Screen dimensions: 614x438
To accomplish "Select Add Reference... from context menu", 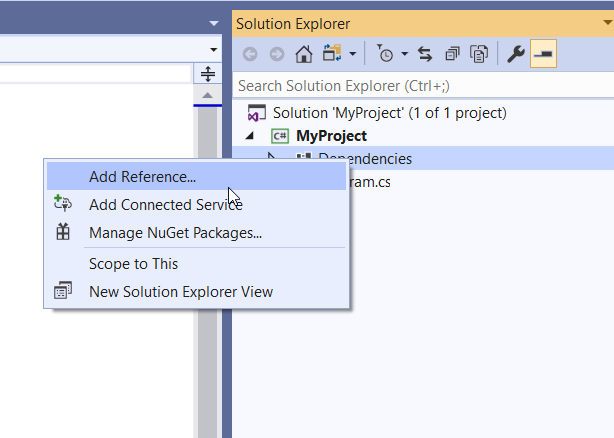I will tap(142, 177).
